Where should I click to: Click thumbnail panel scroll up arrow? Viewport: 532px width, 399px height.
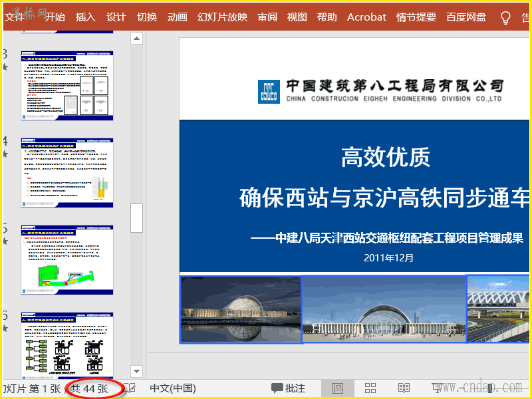[136, 39]
